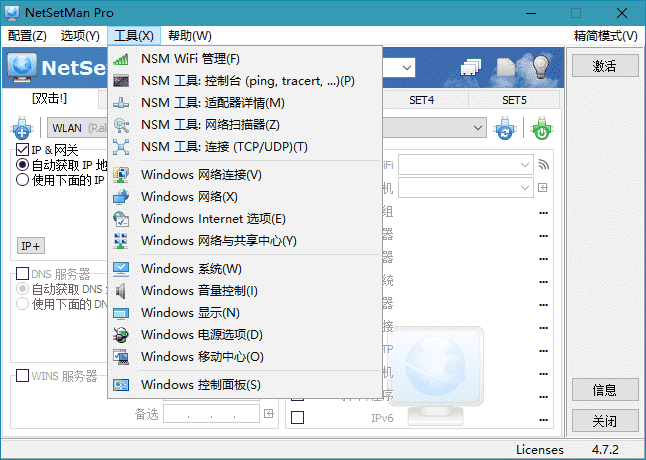Click the lightbulb icon in the header
646x460 pixels.
541,67
